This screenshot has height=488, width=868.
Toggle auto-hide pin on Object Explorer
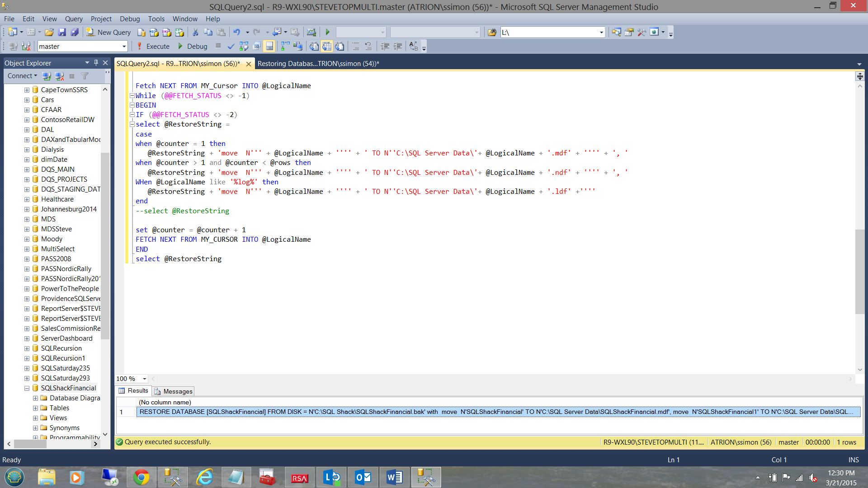click(96, 63)
